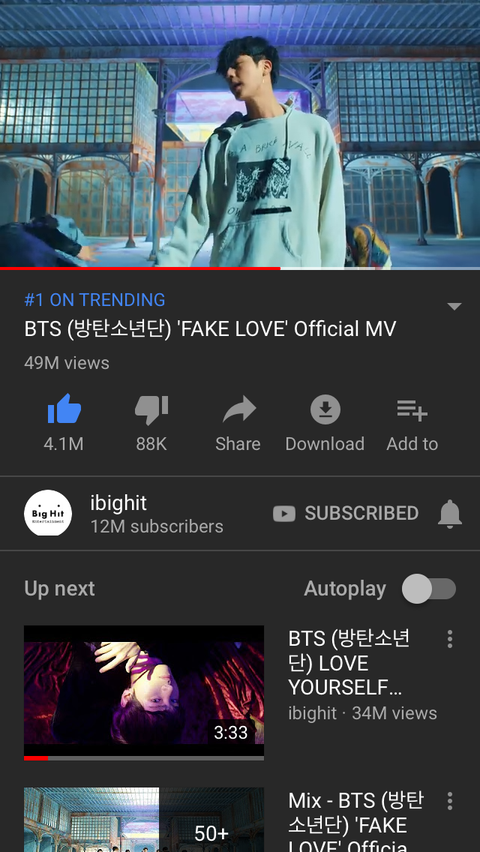Click the red video progress bar
This screenshot has height=852, width=480.
coord(140,268)
